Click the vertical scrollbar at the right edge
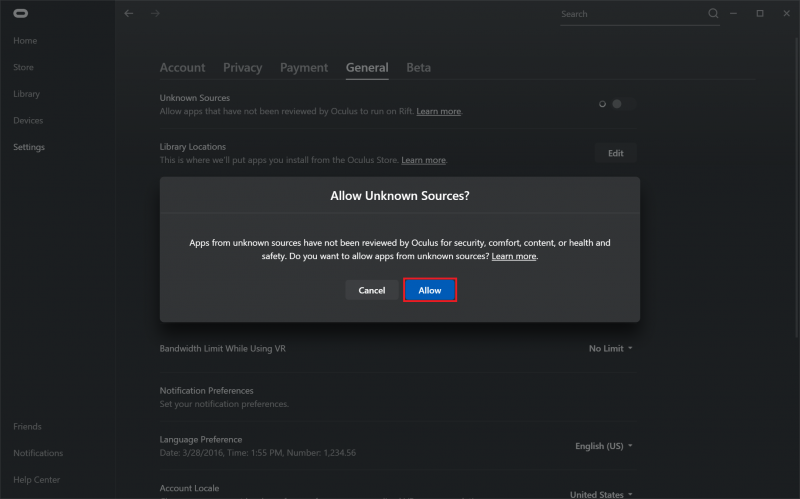Image resolution: width=800 pixels, height=499 pixels. point(797,189)
